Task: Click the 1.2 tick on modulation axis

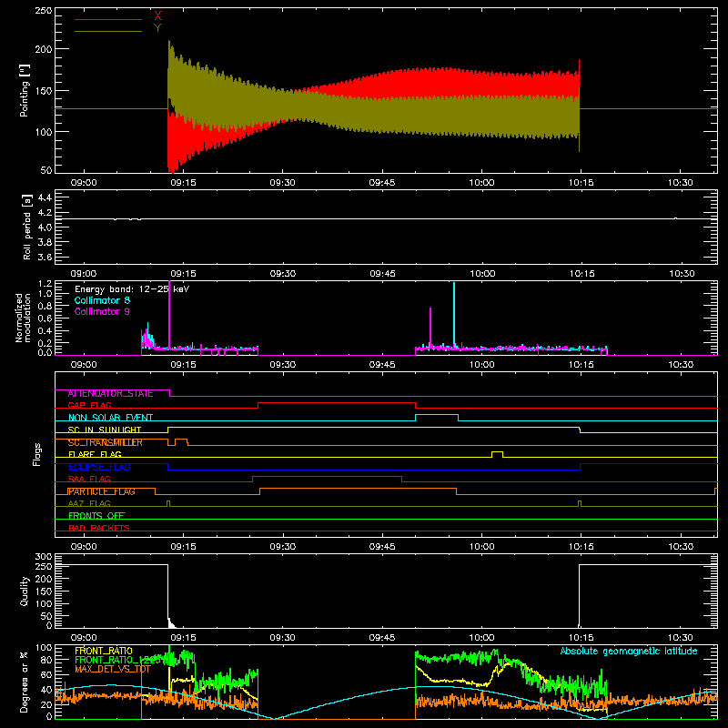Action: [x=45, y=283]
